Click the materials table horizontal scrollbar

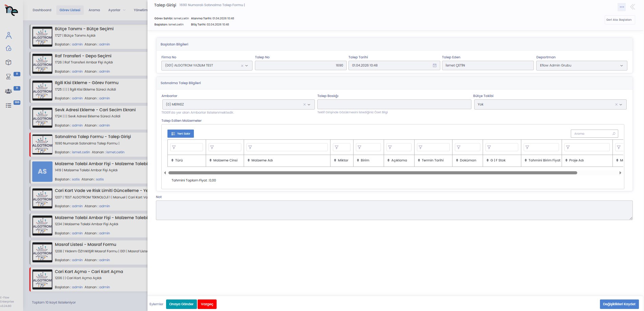373,173
